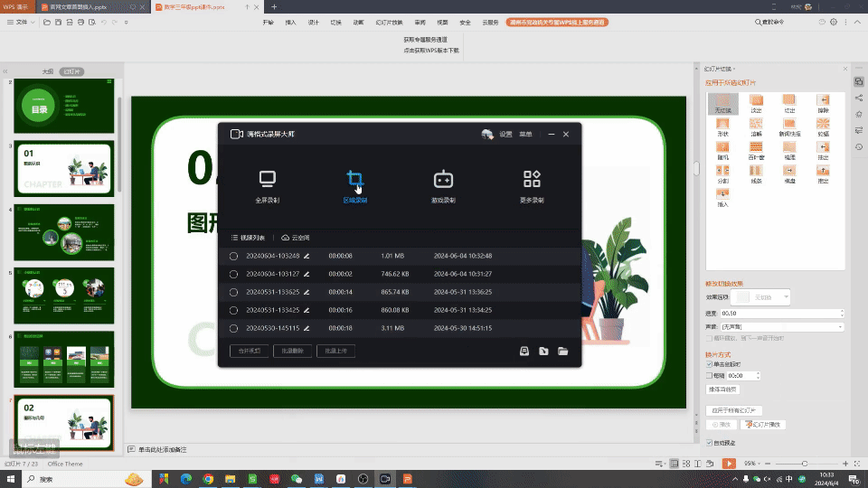This screenshot has height=488, width=868.
Task: Click the '幻灯片播放' slideshow play button
Action: [763, 425]
